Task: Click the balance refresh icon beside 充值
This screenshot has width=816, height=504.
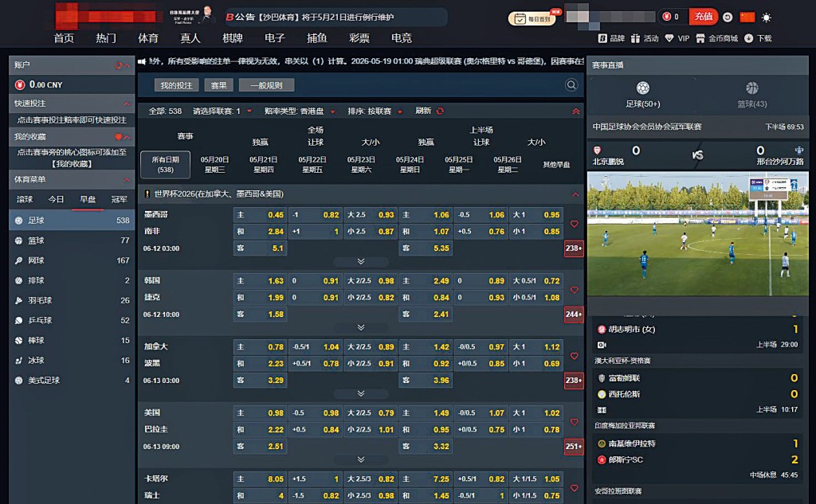Action: pos(728,18)
